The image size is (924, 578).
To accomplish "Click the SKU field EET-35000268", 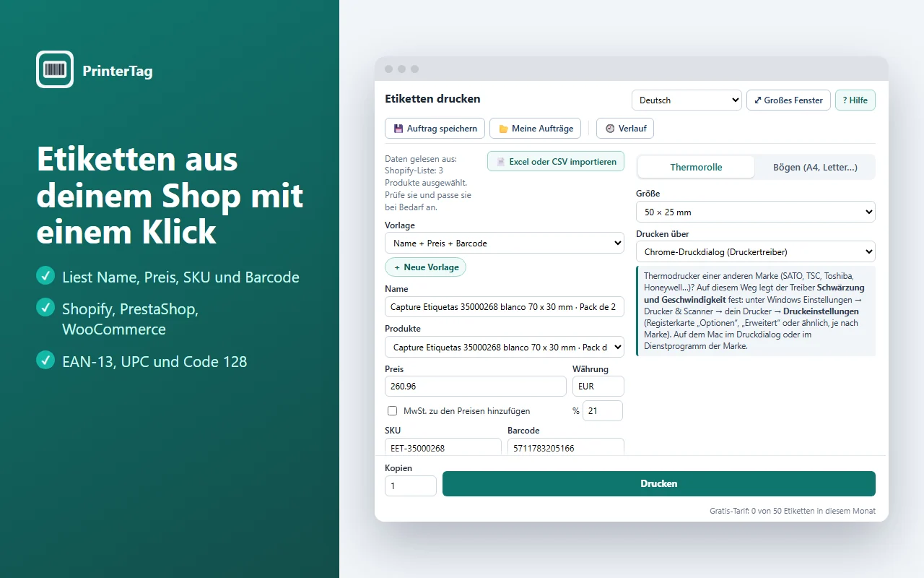I will [x=443, y=447].
